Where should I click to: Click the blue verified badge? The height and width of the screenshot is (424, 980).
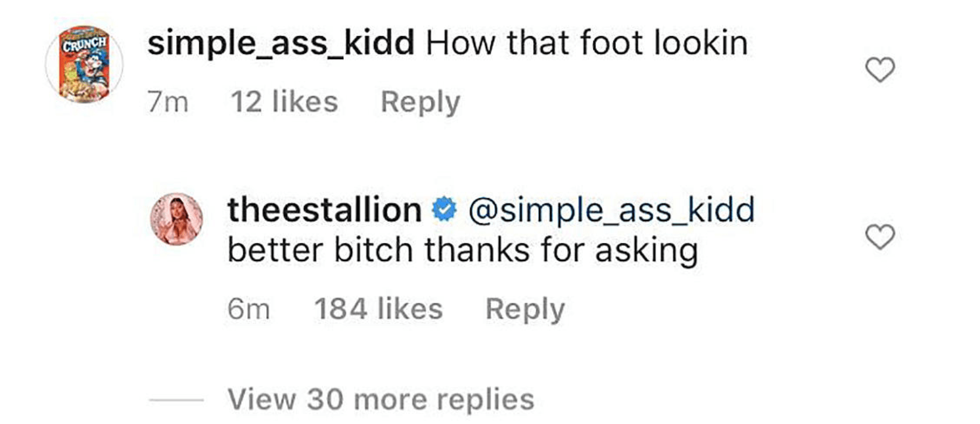444,210
